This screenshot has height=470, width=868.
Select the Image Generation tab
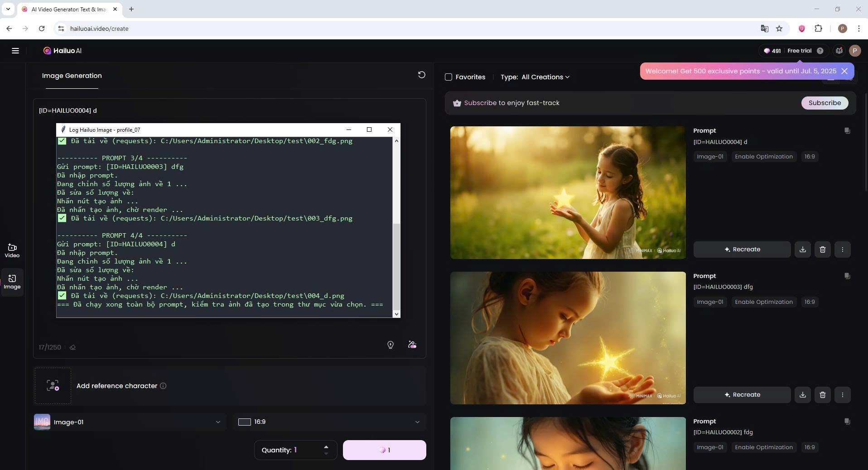[x=72, y=76]
